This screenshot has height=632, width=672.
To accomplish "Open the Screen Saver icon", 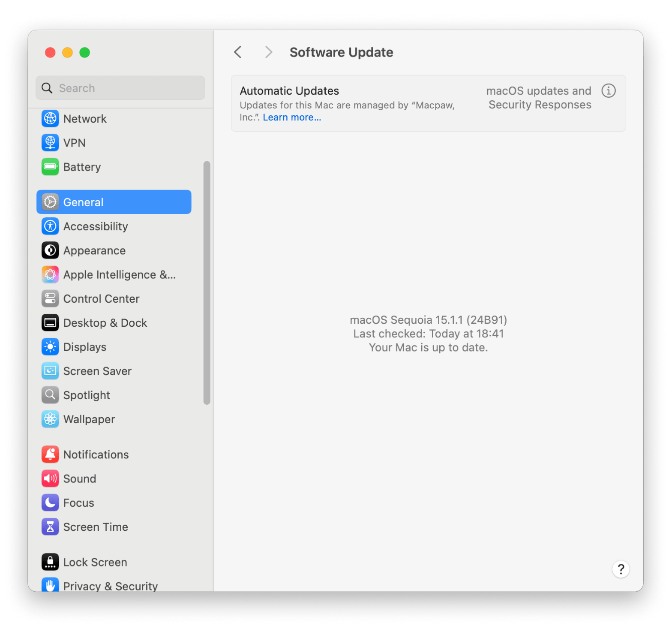I will [50, 371].
